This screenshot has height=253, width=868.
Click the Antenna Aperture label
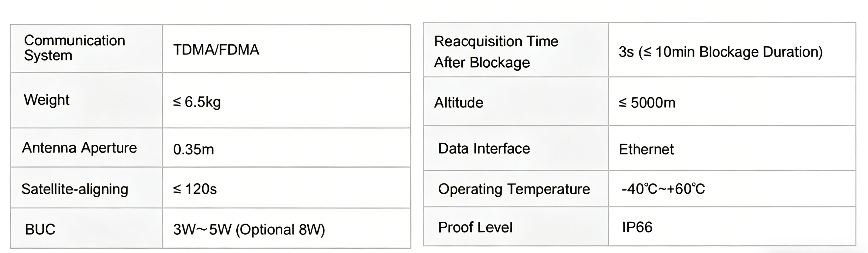tap(80, 148)
